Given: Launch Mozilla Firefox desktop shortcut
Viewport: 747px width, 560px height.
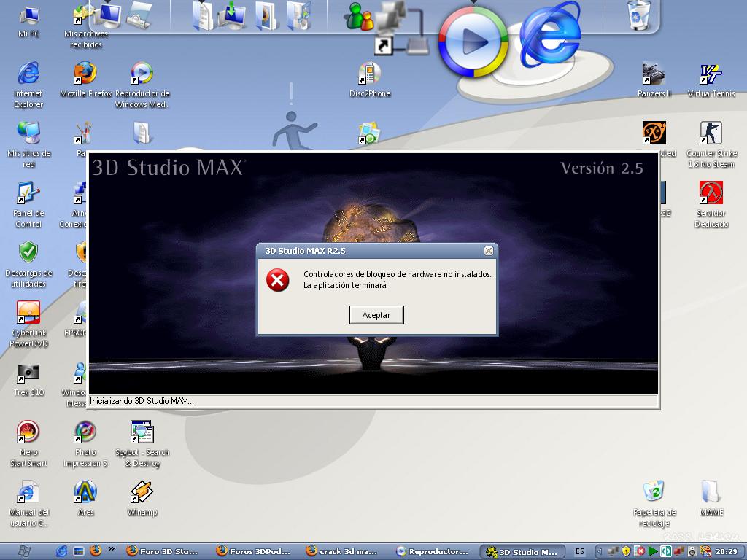Looking at the screenshot, I should click(x=86, y=79).
